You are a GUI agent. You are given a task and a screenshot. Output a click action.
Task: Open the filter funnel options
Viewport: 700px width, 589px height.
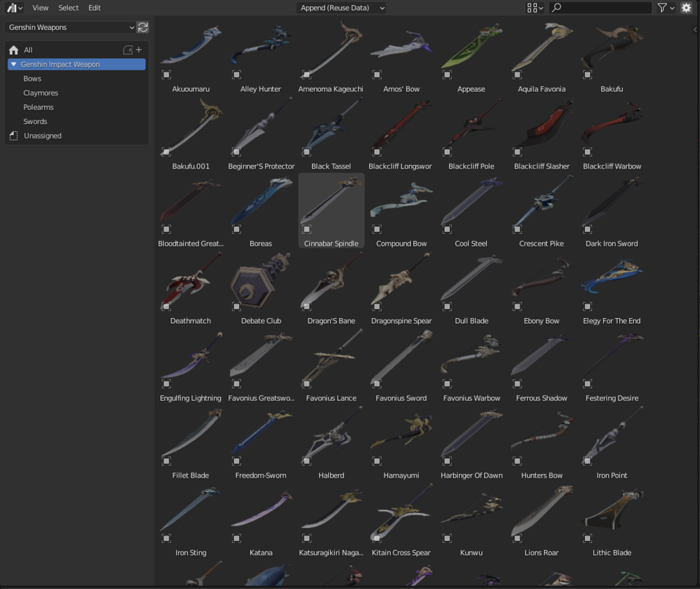[x=666, y=8]
